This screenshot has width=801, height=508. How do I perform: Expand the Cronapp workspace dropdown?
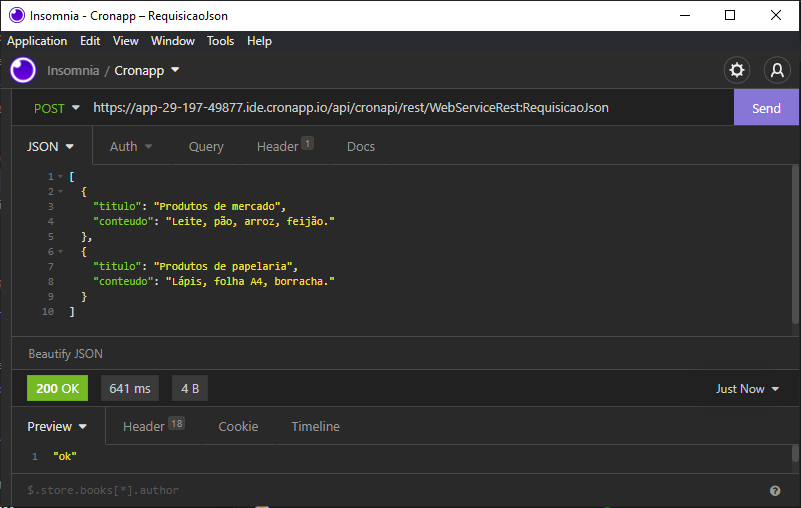[x=147, y=71]
